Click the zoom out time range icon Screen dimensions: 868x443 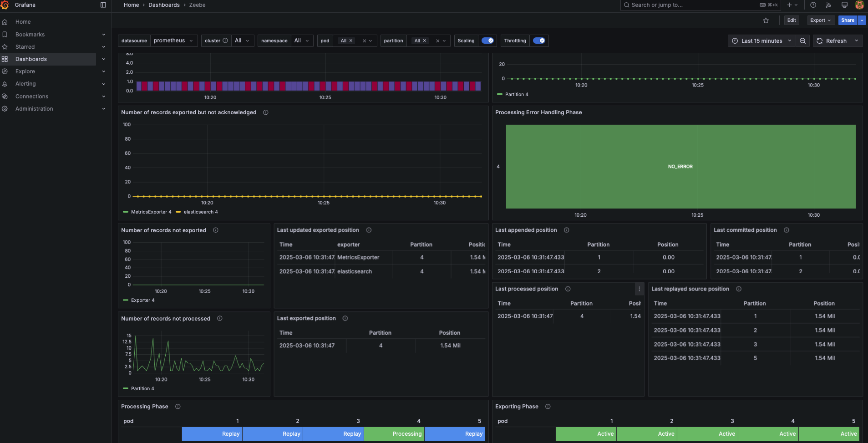pos(802,41)
